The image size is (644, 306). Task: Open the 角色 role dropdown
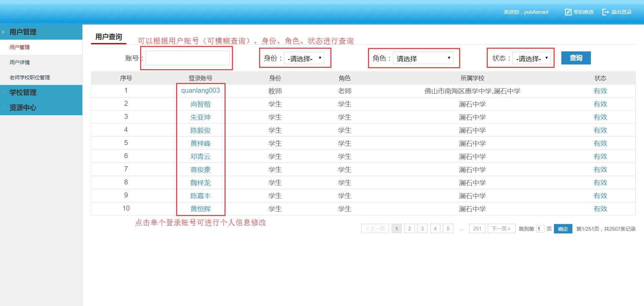423,58
